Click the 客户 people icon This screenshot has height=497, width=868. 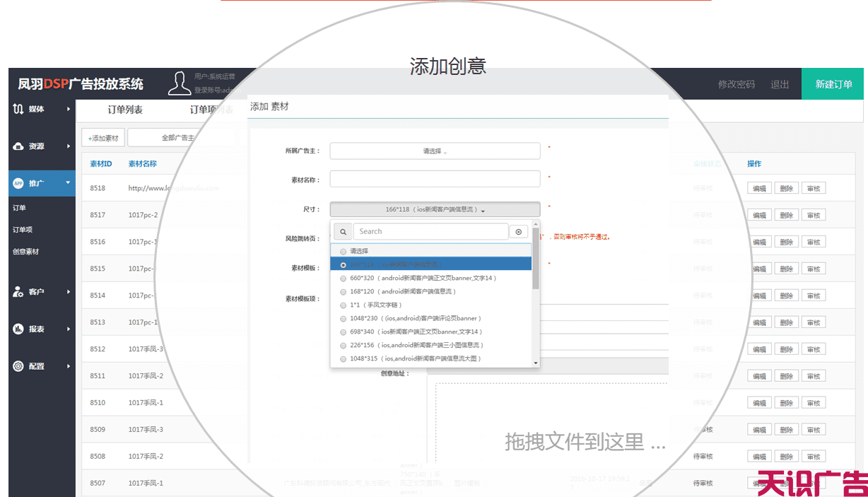(x=19, y=292)
